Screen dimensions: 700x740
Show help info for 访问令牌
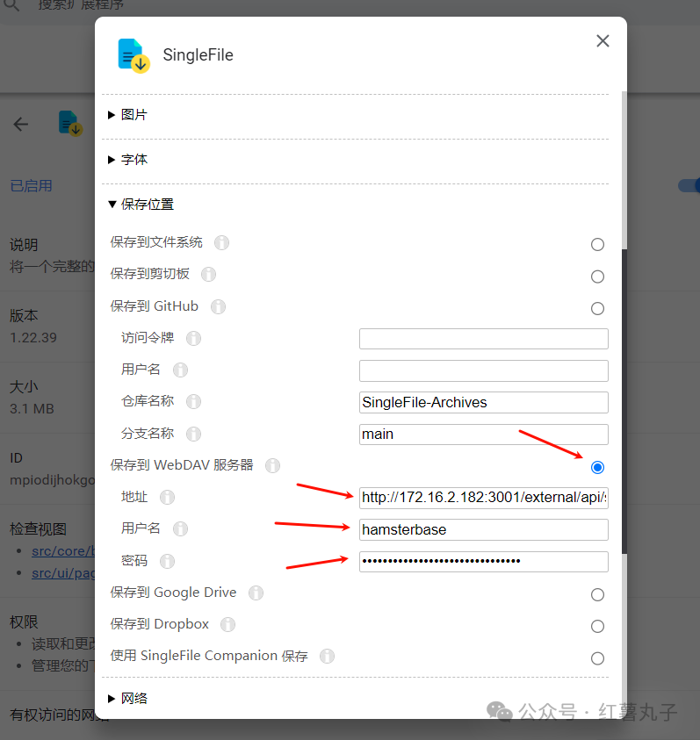click(193, 338)
